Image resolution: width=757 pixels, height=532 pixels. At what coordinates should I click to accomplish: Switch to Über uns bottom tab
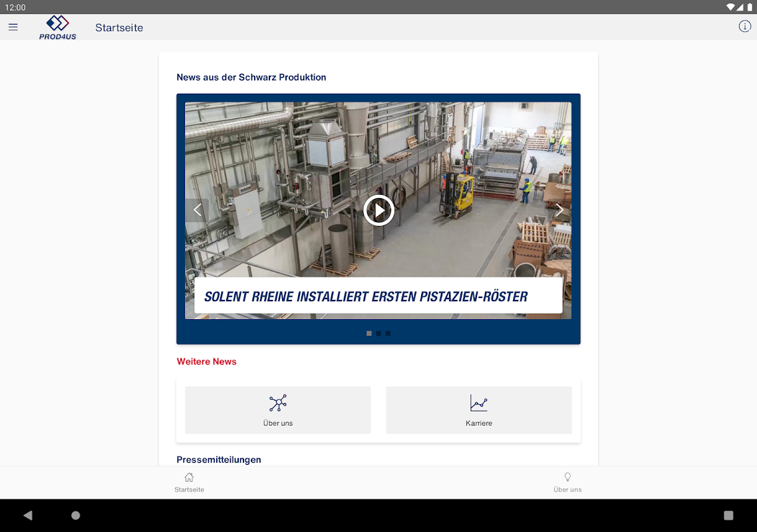click(567, 483)
